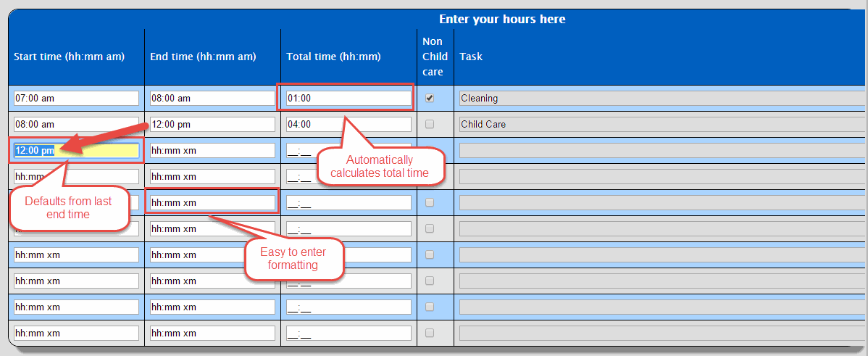Image resolution: width=868 pixels, height=356 pixels.
Task: Select the Task field containing Child Care
Action: (x=661, y=124)
